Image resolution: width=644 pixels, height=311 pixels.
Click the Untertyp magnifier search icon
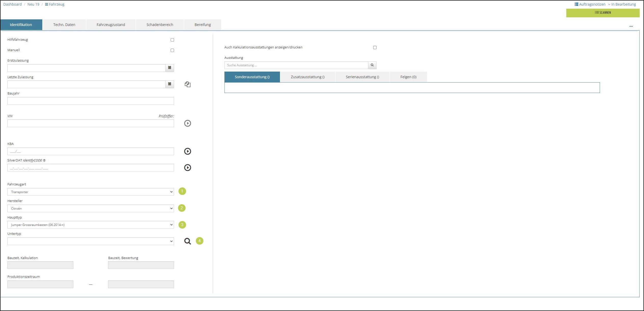point(187,241)
